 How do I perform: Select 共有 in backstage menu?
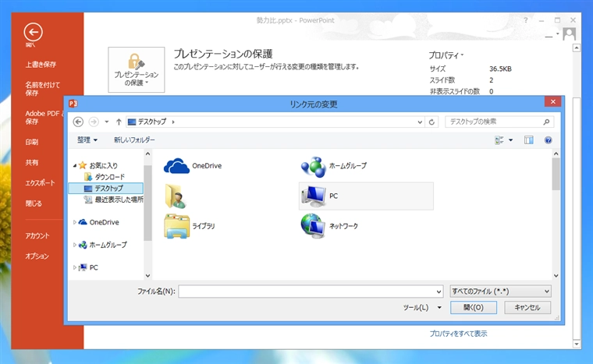point(32,163)
